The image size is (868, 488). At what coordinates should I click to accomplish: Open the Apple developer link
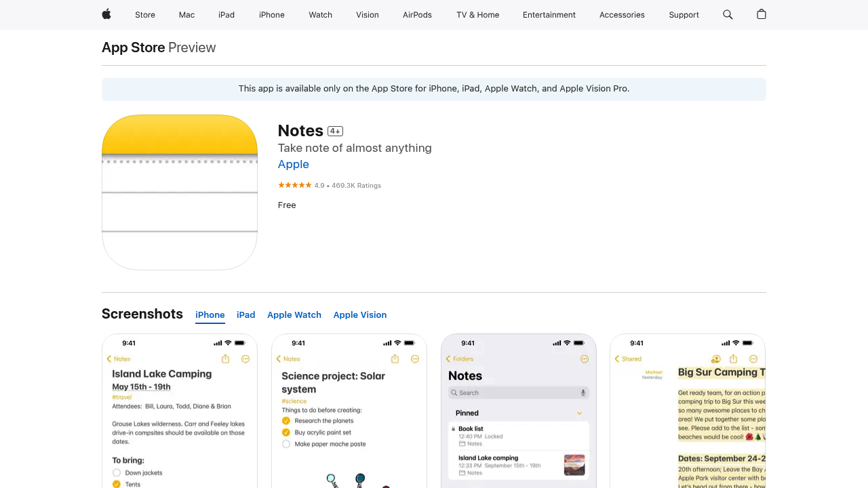[294, 164]
